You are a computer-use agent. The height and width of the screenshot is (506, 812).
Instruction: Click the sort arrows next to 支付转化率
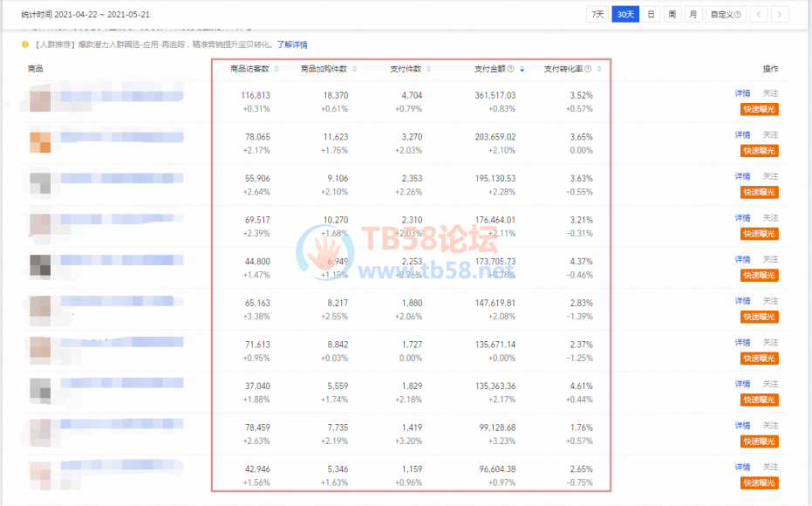pos(599,69)
